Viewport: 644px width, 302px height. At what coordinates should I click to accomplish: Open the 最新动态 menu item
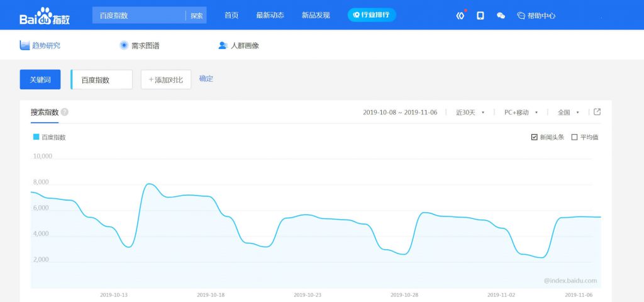click(x=270, y=15)
